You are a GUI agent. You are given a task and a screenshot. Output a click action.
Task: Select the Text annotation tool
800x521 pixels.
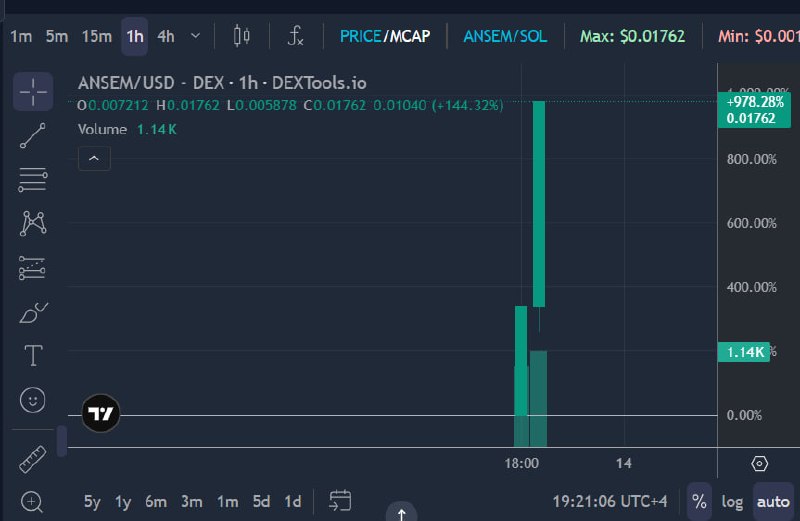tap(33, 356)
